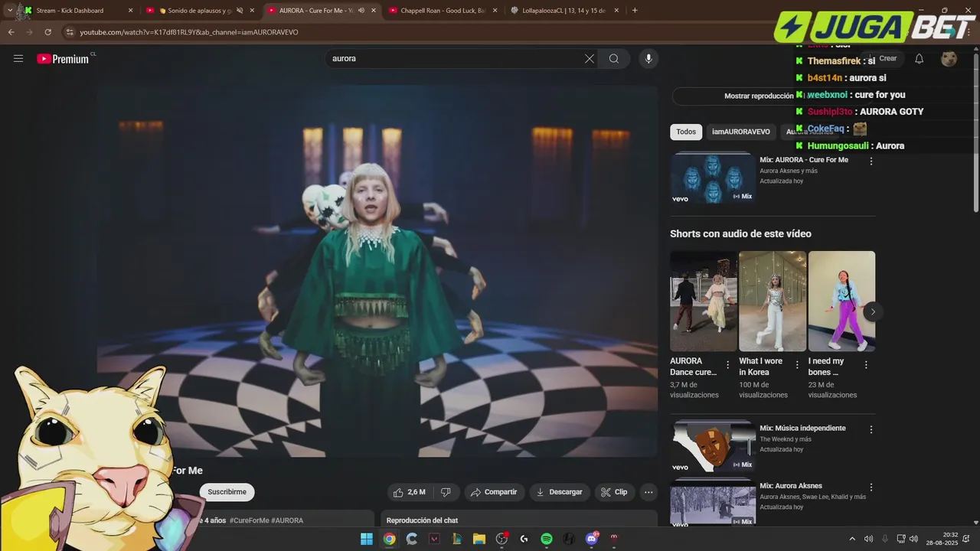The height and width of the screenshot is (551, 980).
Task: Reload the page with refresh icon
Action: [47, 32]
